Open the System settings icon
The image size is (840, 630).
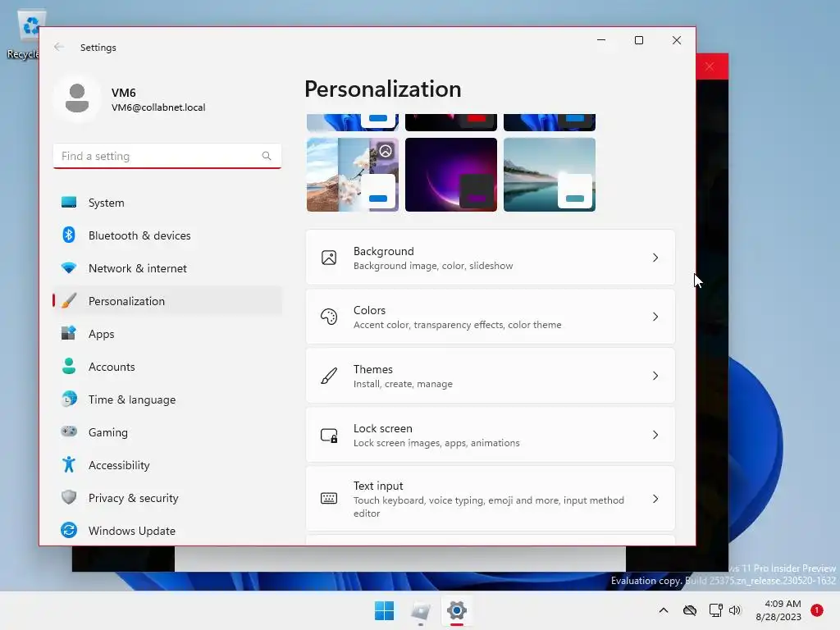(69, 202)
